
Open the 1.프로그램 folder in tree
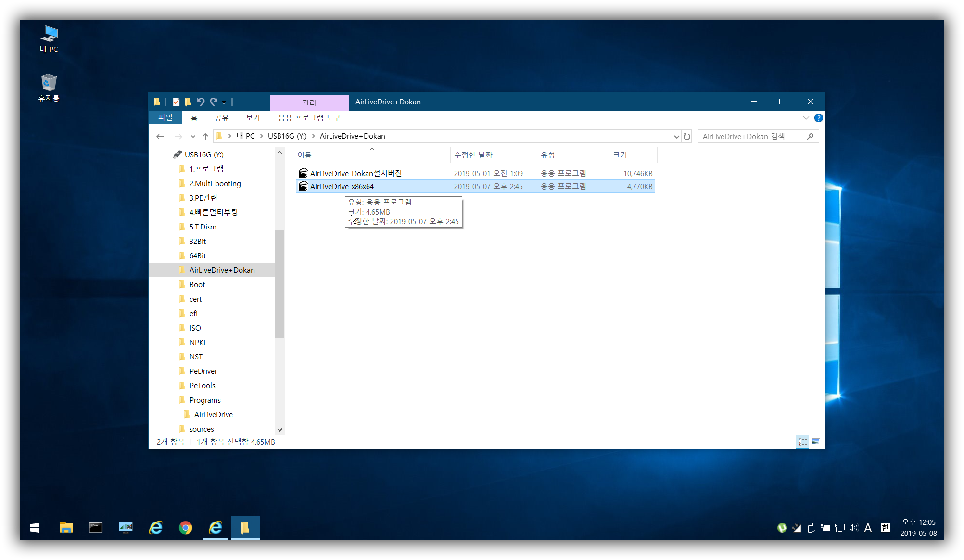(x=206, y=169)
